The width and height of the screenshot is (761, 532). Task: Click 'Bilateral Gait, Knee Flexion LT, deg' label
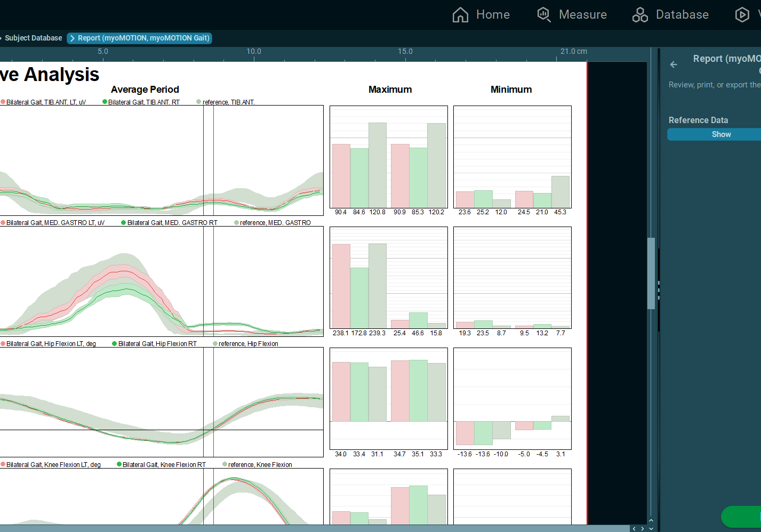point(53,465)
